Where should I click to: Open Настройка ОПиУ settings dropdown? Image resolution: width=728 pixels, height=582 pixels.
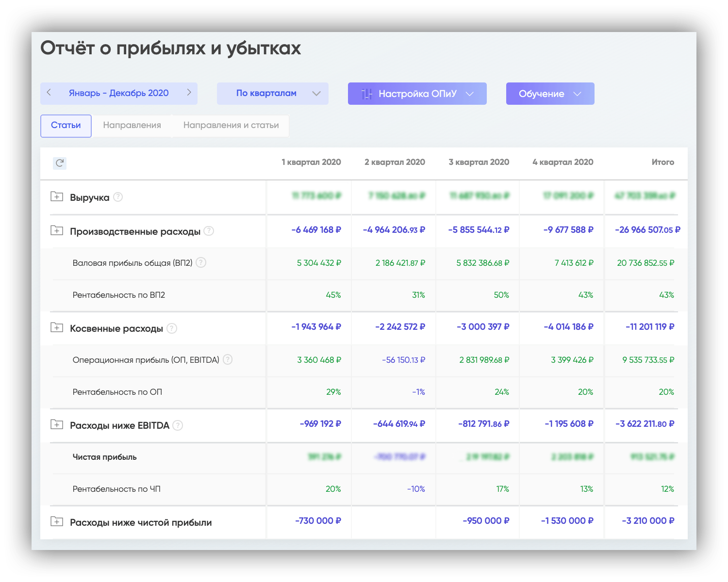[417, 94]
